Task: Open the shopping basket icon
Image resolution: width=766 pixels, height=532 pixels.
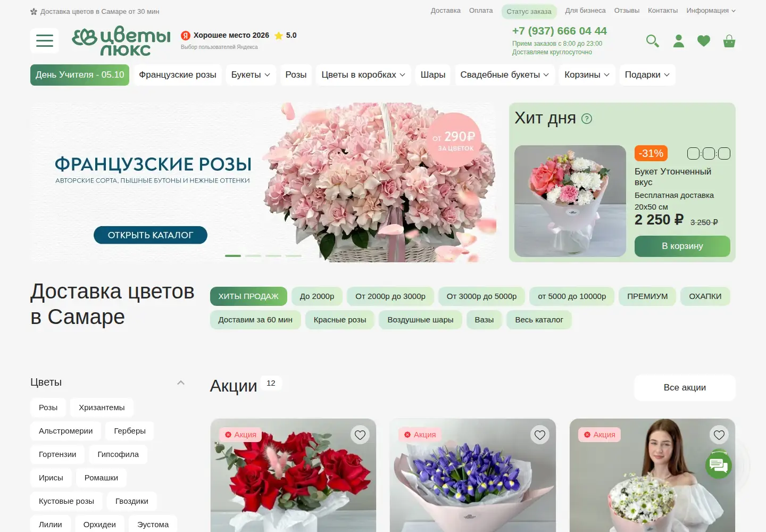Action: click(x=729, y=41)
